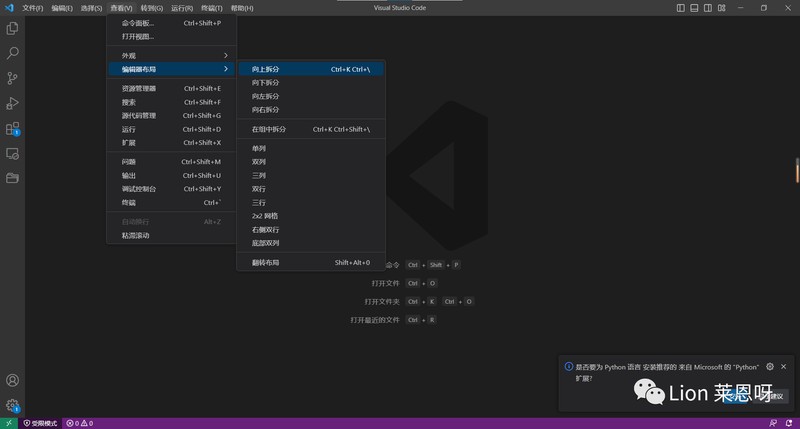Select the 双行 layout option
The image size is (800, 429).
click(311, 189)
